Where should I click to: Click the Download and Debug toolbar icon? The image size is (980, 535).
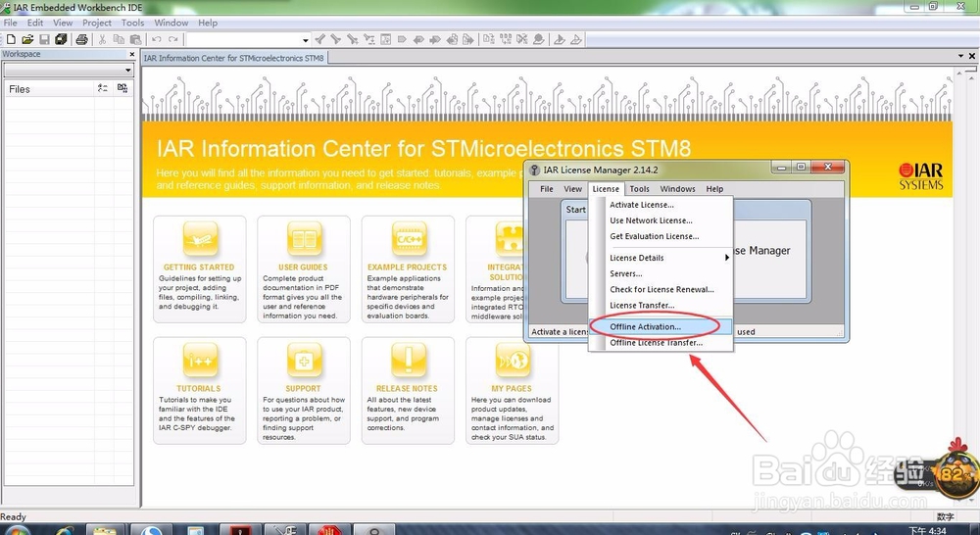(x=560, y=39)
